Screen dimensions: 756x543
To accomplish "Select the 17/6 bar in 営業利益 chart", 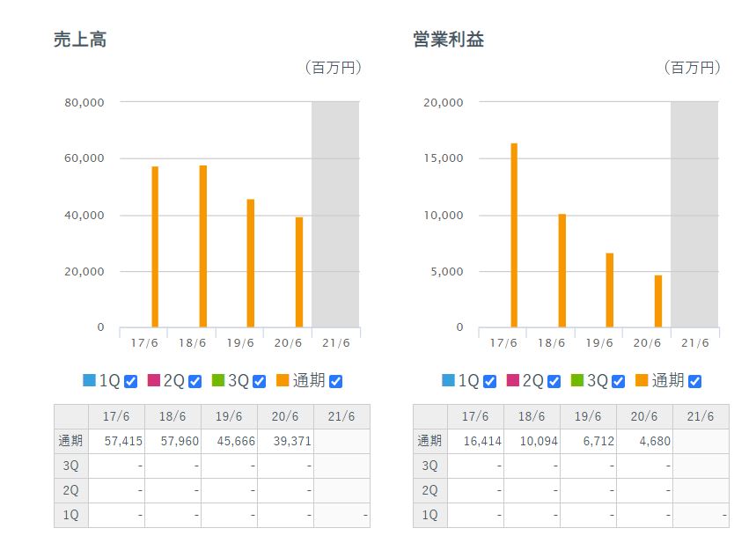I will pos(514,235).
